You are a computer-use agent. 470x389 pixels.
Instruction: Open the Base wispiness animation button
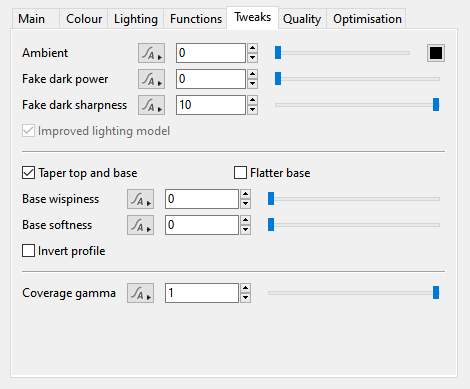tap(140, 199)
